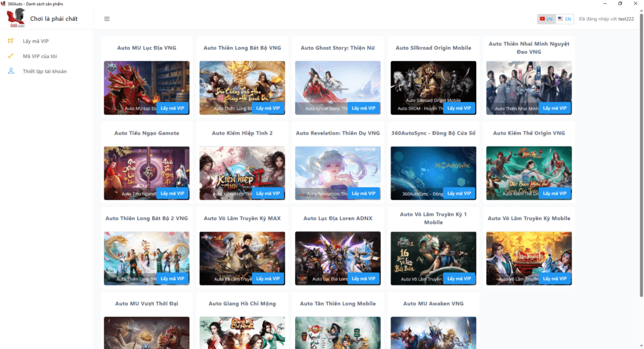Screen dimensions: 644x349
Task: Open Auto Tân Thiên Long Mobile thumbnail
Action: pos(338,333)
